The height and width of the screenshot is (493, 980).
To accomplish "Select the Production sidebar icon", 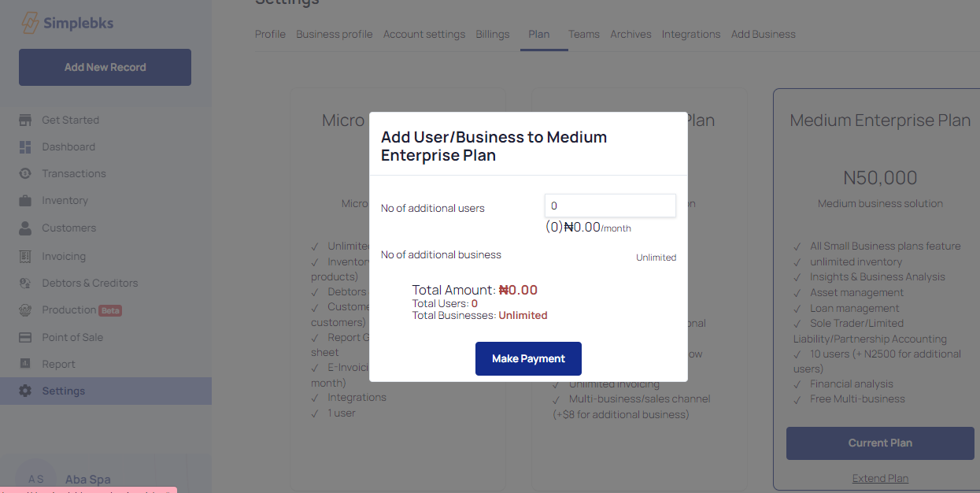I will point(25,310).
